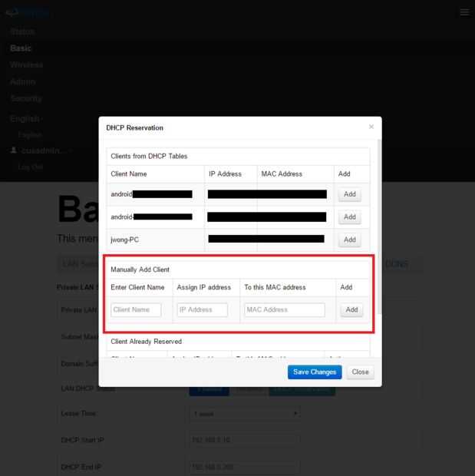Screen dimensions: 475x476
Task: Select jwong-PC client name text
Action: click(x=125, y=240)
